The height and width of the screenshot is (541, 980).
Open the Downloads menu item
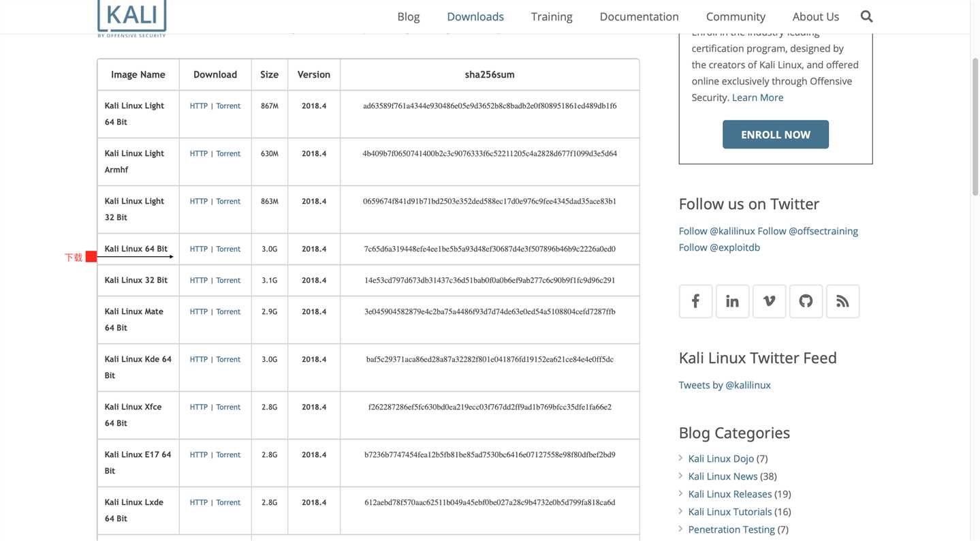(x=475, y=16)
